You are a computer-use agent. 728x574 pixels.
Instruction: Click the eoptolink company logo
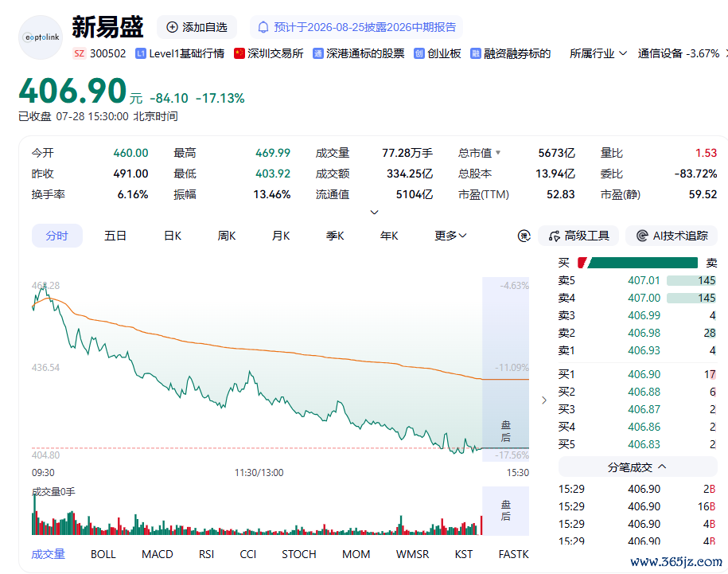pos(41,37)
